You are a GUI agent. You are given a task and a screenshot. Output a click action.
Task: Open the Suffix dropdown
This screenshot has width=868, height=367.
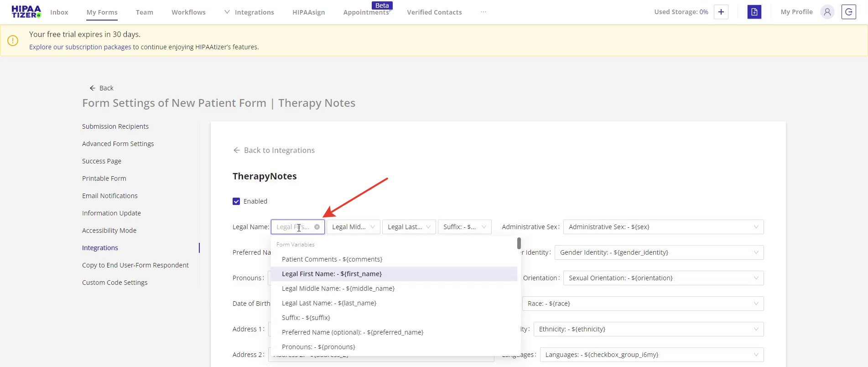tap(464, 227)
